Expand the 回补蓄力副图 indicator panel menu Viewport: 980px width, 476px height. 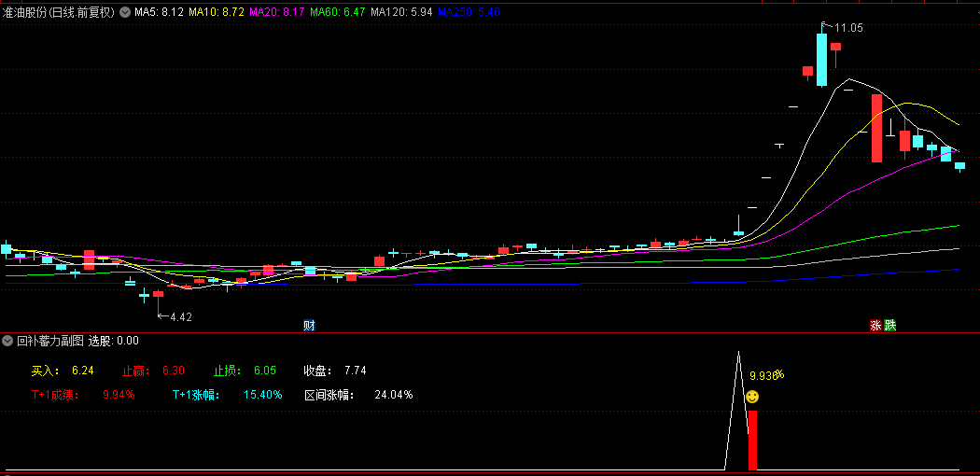(x=7, y=341)
